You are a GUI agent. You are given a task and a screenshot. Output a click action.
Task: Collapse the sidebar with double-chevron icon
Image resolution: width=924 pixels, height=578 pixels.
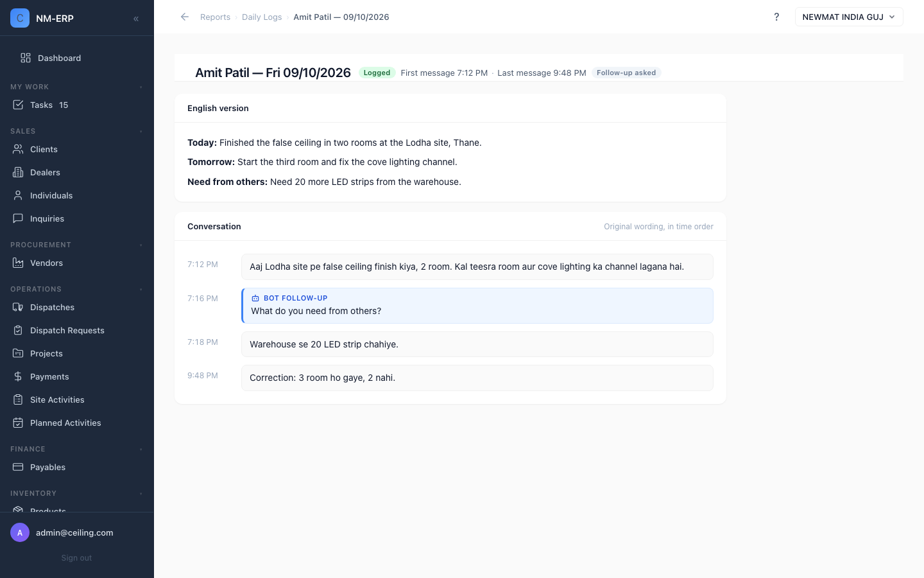[x=136, y=19]
